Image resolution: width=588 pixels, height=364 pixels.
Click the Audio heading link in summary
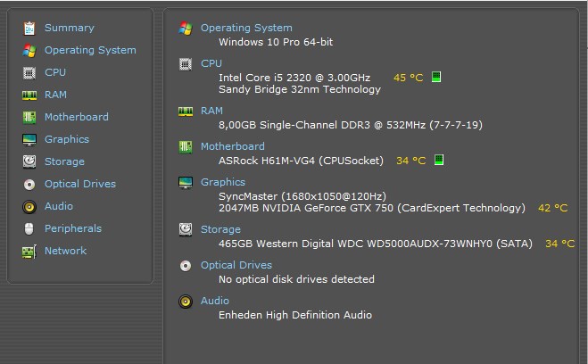[214, 301]
